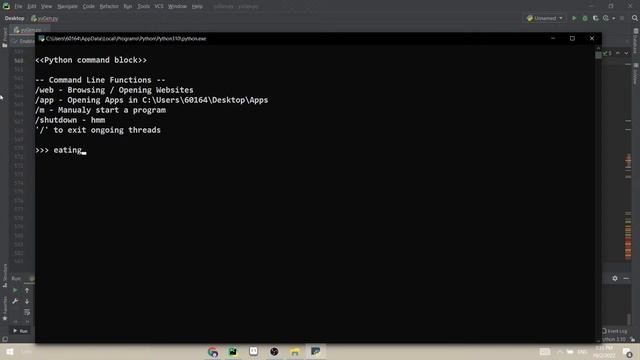Open the white square app on taskbar
This screenshot has height=360, width=640.
[x=253, y=351]
